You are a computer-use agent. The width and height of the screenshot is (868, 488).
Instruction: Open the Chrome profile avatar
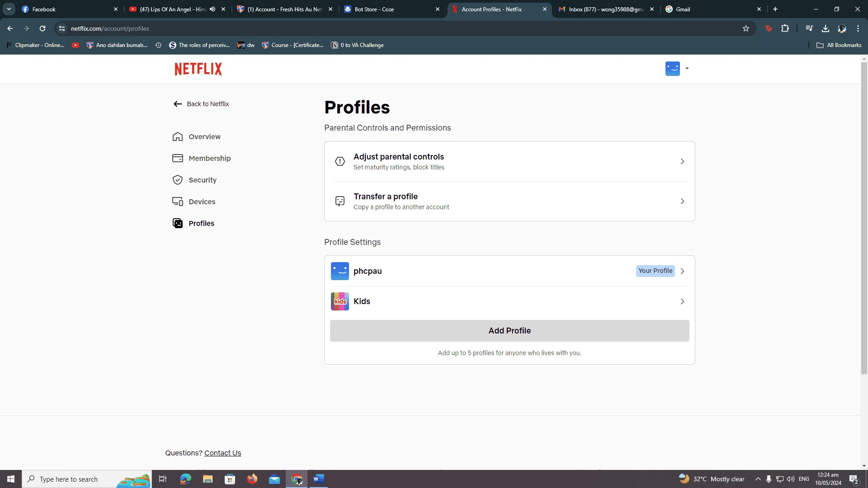point(842,28)
